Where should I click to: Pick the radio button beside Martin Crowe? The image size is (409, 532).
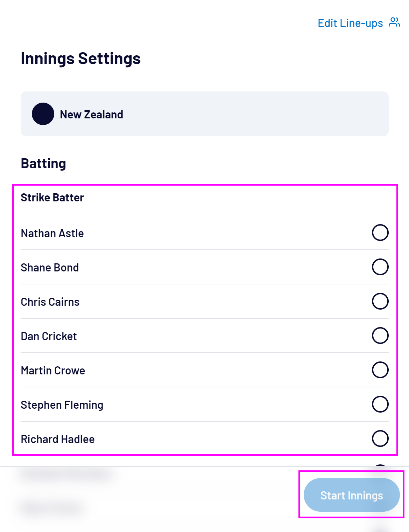pos(380,370)
